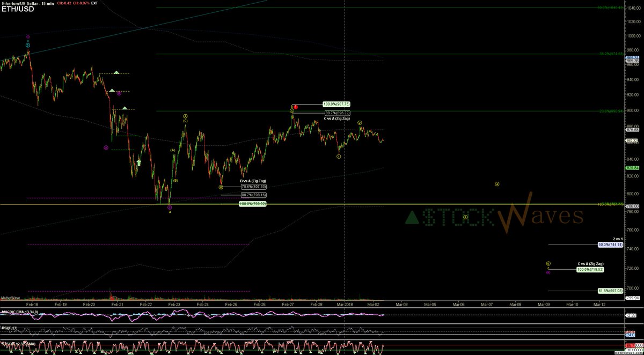Select the circled 1 wave marker
Screen dimensions: 644x355
pyautogui.click(x=339, y=157)
